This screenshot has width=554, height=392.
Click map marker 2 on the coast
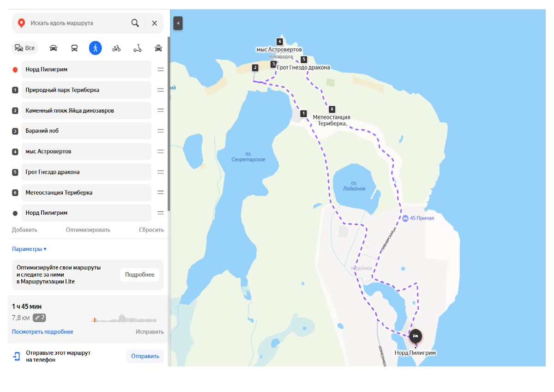tap(255, 68)
